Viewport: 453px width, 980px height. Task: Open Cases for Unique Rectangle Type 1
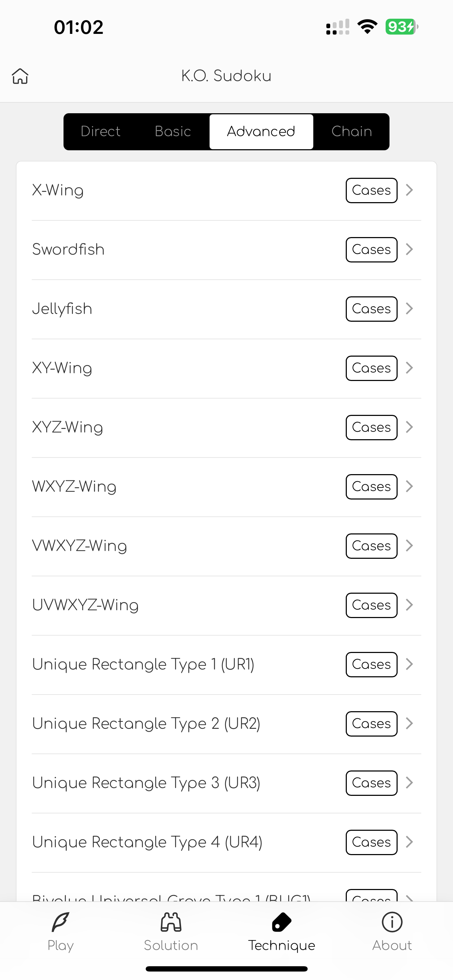point(372,665)
